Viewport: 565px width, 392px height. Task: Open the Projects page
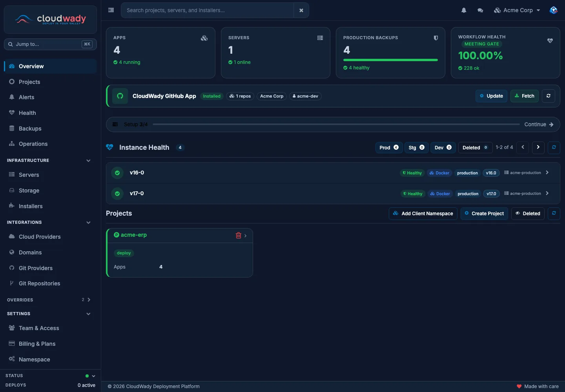click(x=50, y=82)
